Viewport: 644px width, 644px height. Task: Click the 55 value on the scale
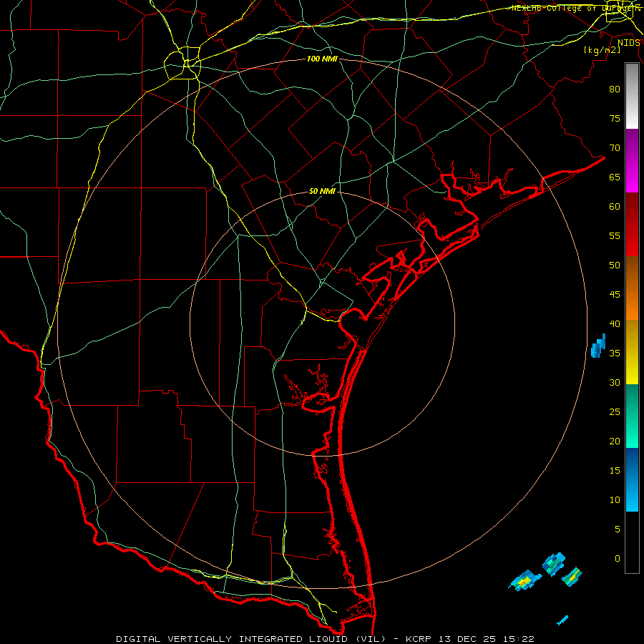pos(615,235)
